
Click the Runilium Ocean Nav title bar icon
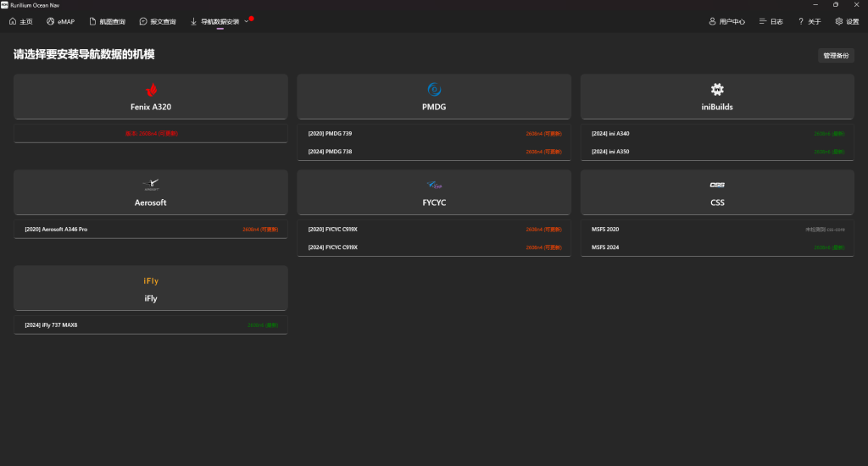4,5
